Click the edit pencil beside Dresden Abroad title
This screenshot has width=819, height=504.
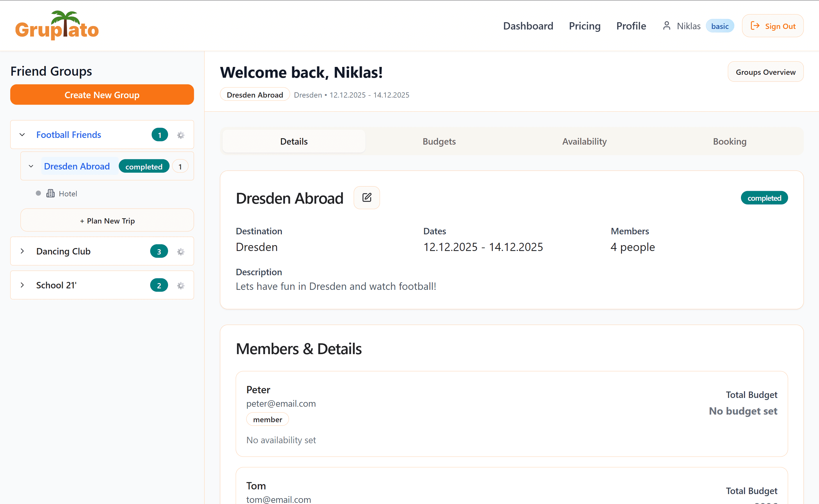[367, 197]
